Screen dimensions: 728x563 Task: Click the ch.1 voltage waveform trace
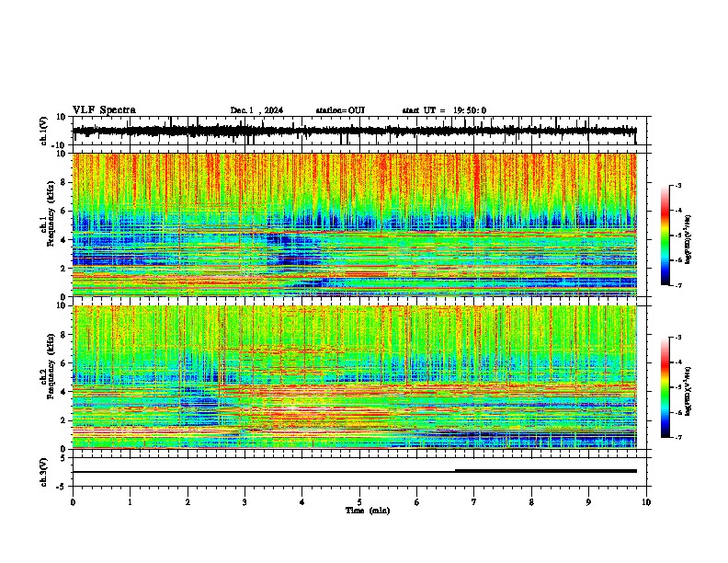click(x=354, y=131)
